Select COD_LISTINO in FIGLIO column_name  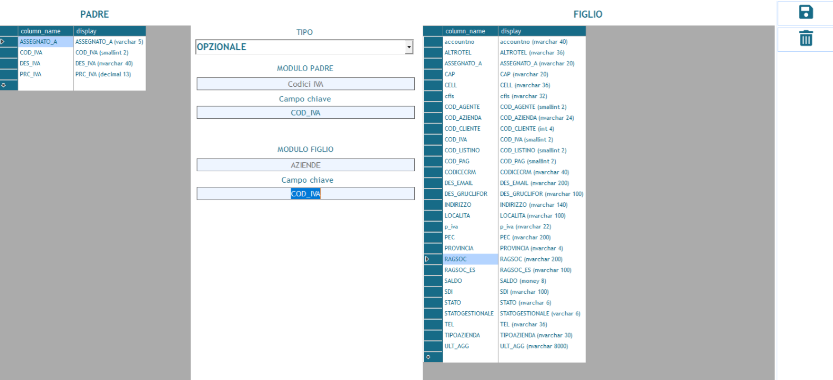[x=471, y=150]
